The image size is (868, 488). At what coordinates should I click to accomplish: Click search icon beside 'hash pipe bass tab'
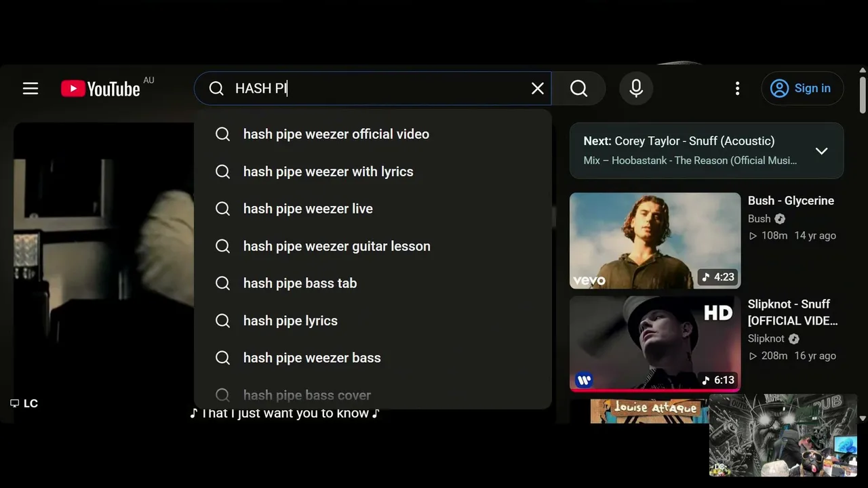(x=222, y=283)
